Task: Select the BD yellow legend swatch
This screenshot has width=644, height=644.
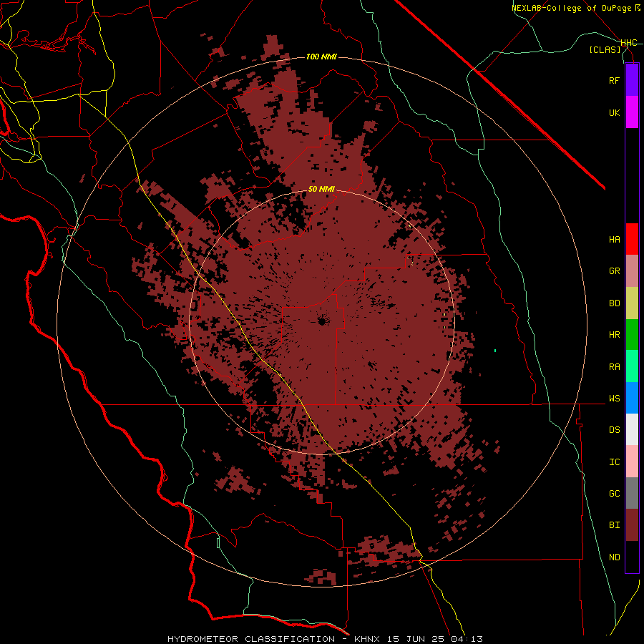Action: pos(632,303)
